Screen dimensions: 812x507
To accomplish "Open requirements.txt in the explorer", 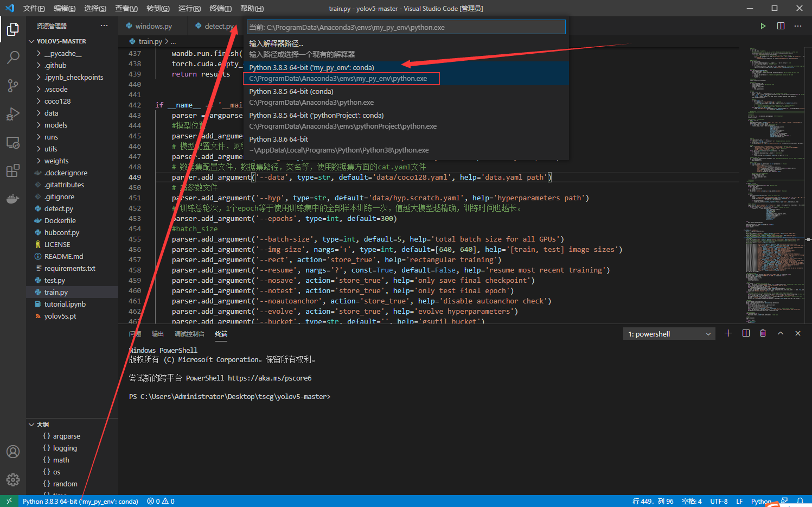I will (x=72, y=268).
